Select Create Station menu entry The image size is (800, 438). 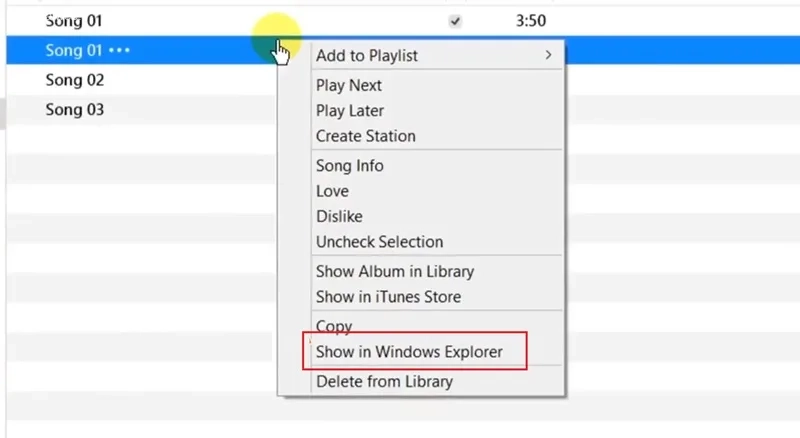[437, 136]
